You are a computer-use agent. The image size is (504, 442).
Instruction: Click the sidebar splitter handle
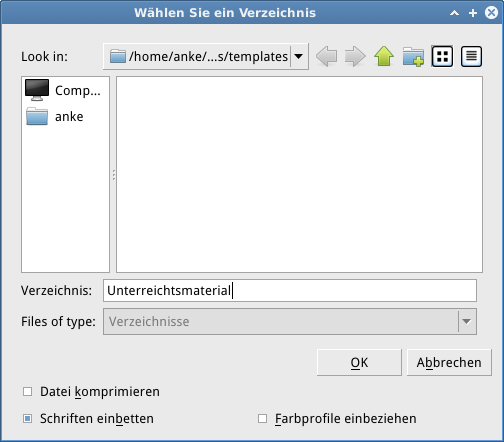coord(114,175)
